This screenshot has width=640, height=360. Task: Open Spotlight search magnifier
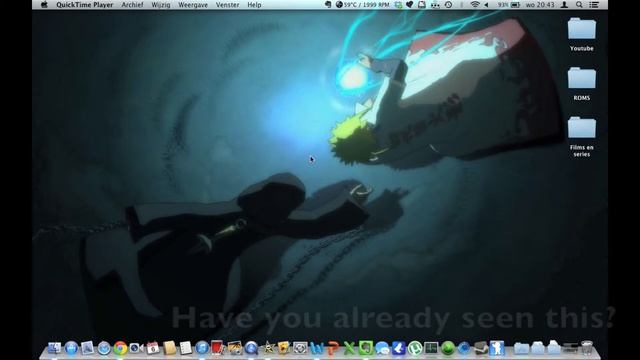(x=579, y=5)
